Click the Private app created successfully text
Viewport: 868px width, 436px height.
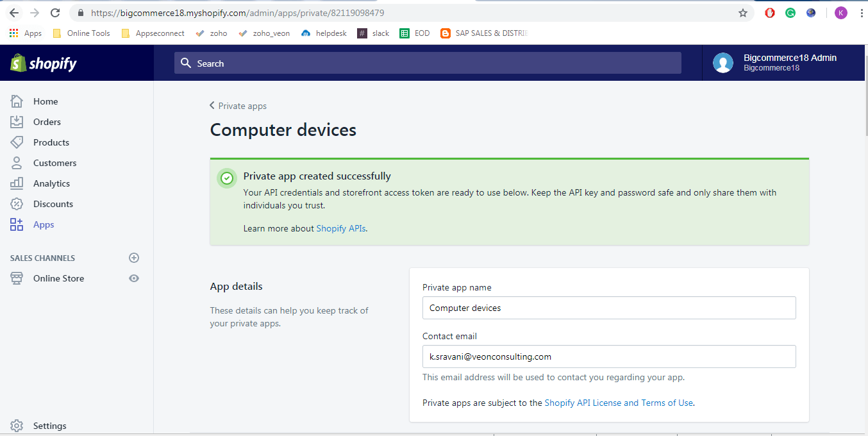[x=317, y=176]
